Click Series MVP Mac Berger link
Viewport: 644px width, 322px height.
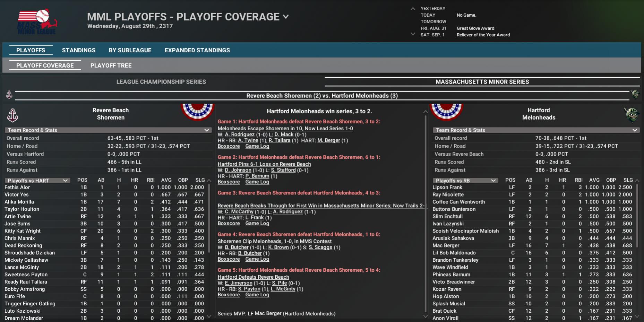click(x=268, y=314)
